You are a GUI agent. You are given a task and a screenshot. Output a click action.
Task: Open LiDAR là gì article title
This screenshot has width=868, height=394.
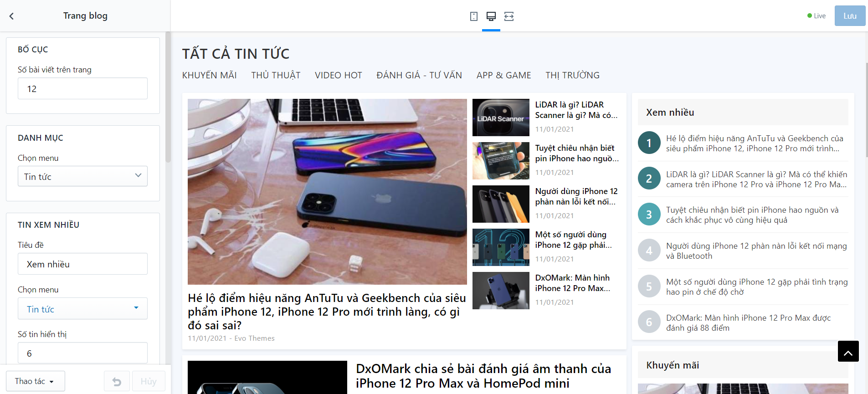pos(576,110)
